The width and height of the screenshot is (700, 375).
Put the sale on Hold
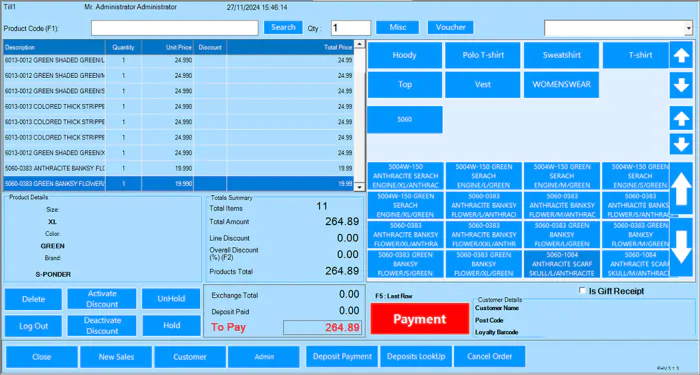171,326
